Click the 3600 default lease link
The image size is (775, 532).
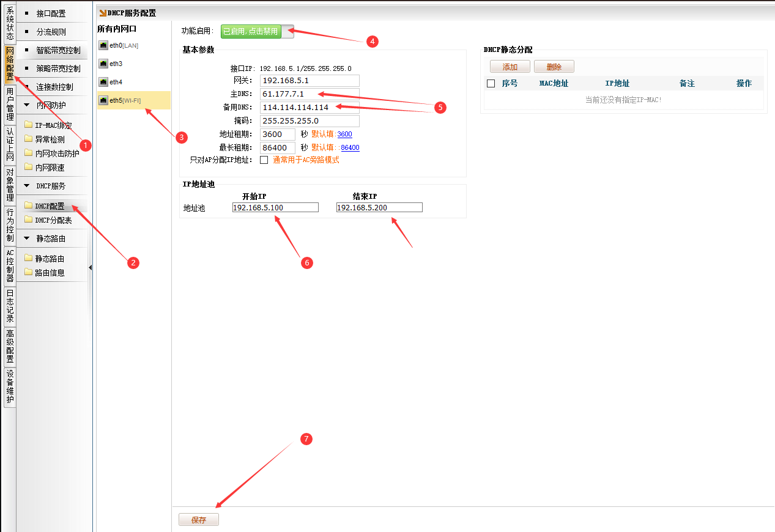coord(344,135)
